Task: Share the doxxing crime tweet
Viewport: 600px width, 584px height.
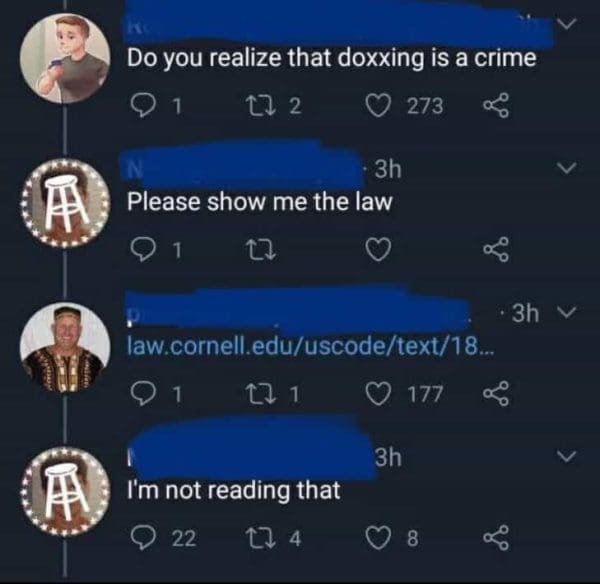Action: point(496,105)
